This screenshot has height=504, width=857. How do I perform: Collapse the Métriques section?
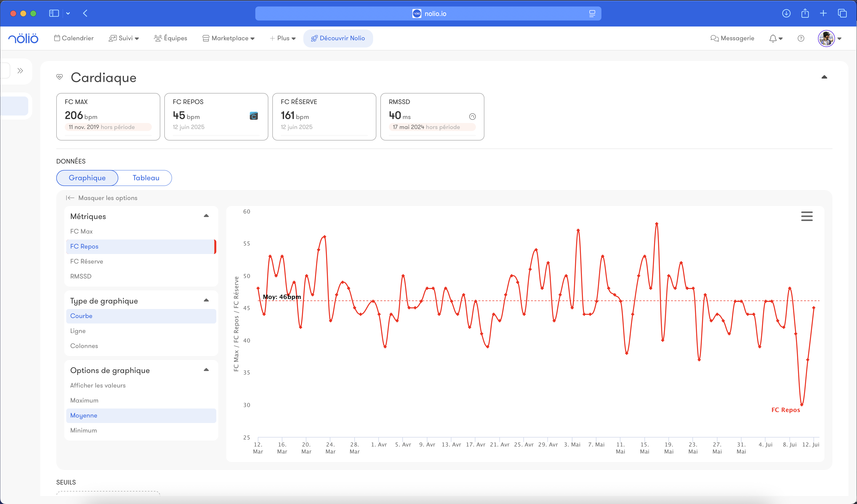click(206, 216)
